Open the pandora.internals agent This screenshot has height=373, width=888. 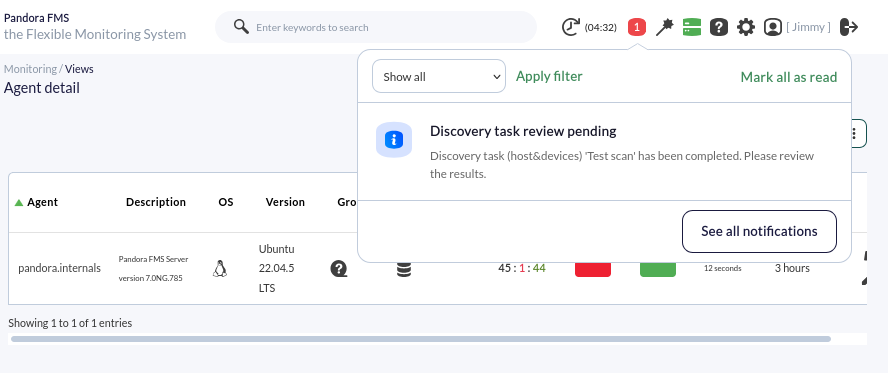click(x=59, y=268)
